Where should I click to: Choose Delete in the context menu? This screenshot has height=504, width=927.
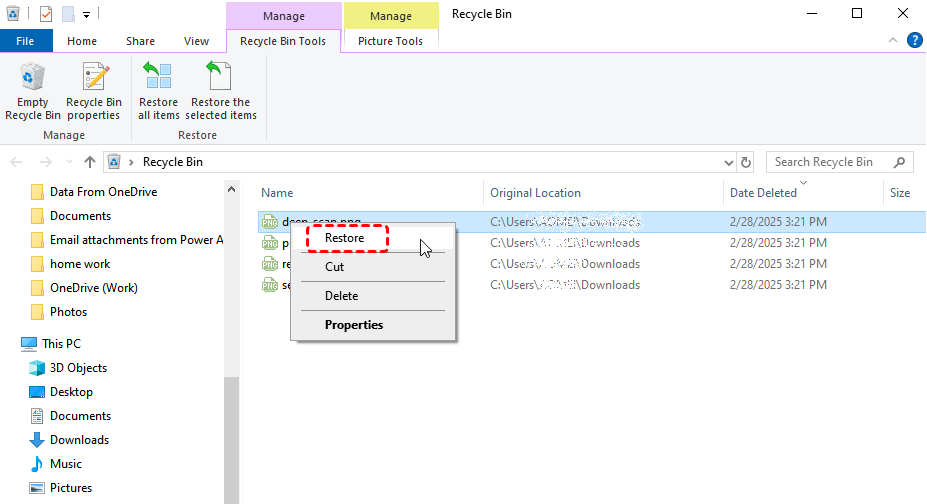341,296
